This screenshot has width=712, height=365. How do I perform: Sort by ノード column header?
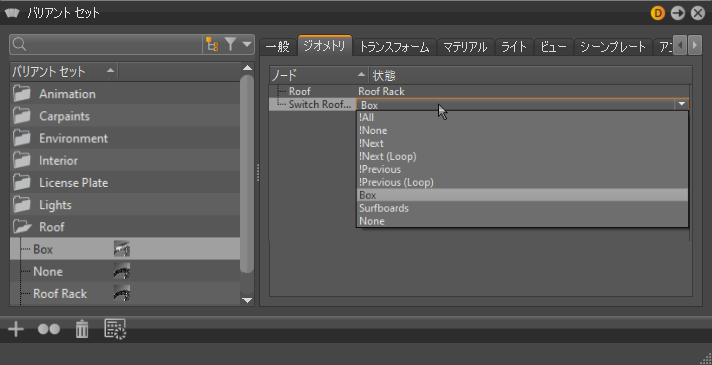pyautogui.click(x=319, y=75)
